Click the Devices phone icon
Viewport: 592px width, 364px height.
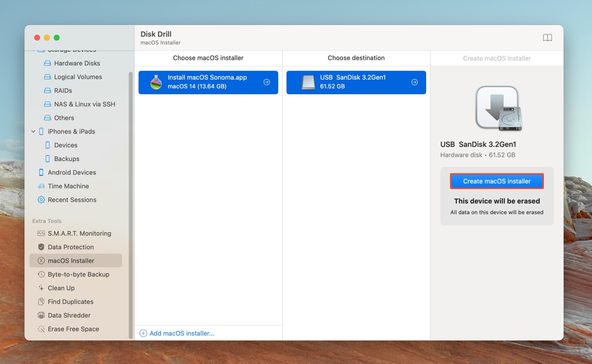(47, 145)
